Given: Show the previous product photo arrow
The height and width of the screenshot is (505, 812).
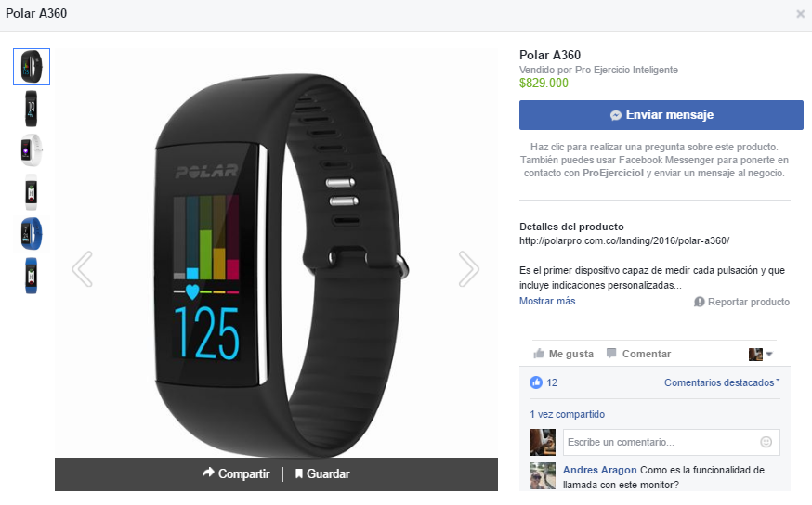Looking at the screenshot, I should click(83, 269).
